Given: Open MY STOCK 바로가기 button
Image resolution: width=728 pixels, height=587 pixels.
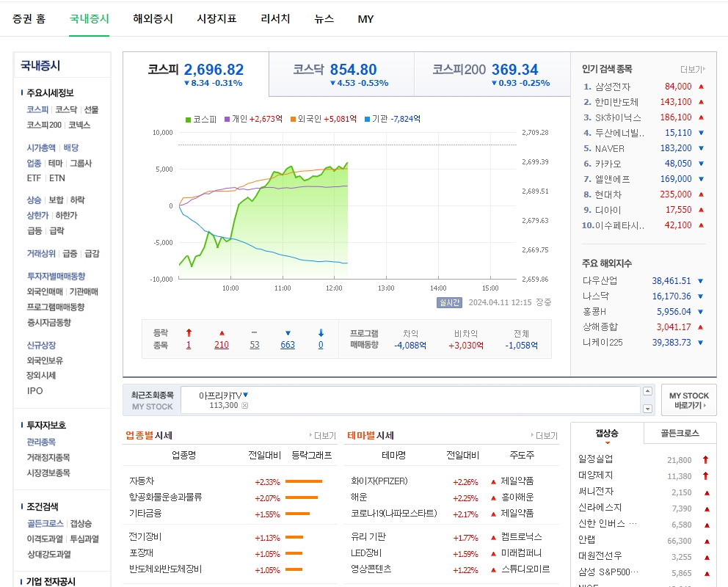Looking at the screenshot, I should (x=689, y=400).
